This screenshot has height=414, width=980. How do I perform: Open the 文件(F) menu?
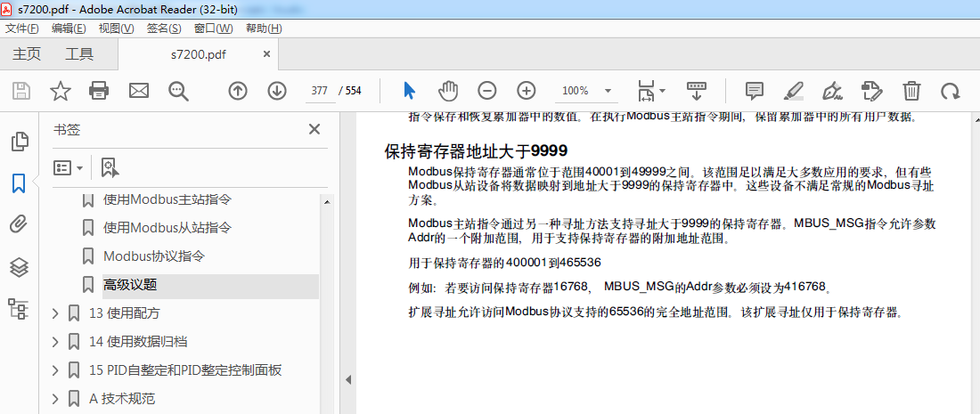coord(22,28)
